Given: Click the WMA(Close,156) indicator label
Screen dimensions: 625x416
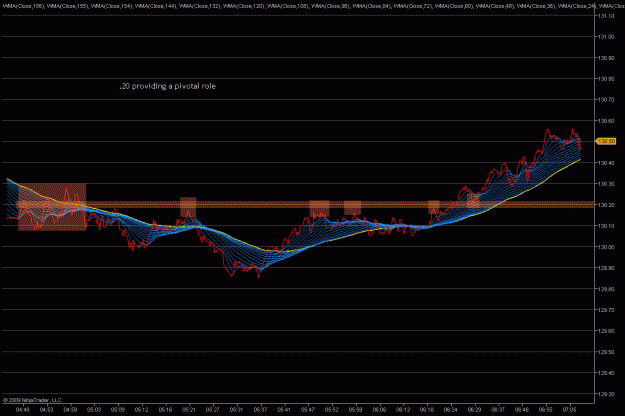Looking at the screenshot, I should [x=23, y=6].
